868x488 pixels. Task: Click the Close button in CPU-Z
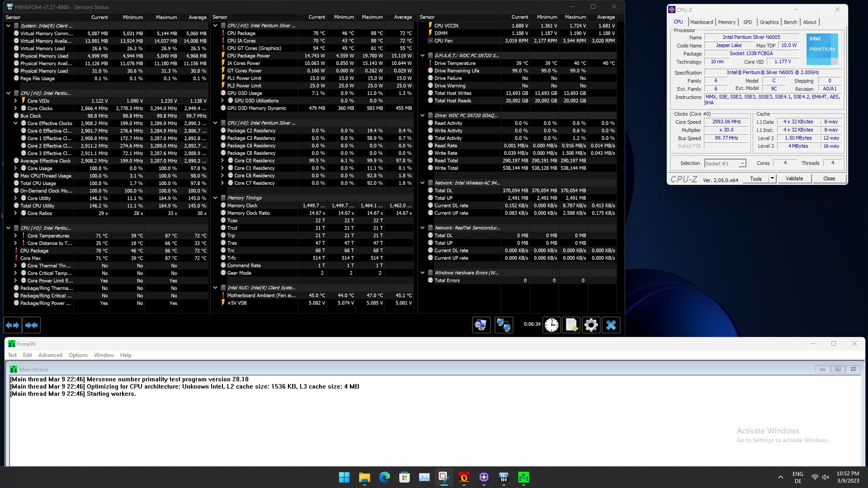829,178
